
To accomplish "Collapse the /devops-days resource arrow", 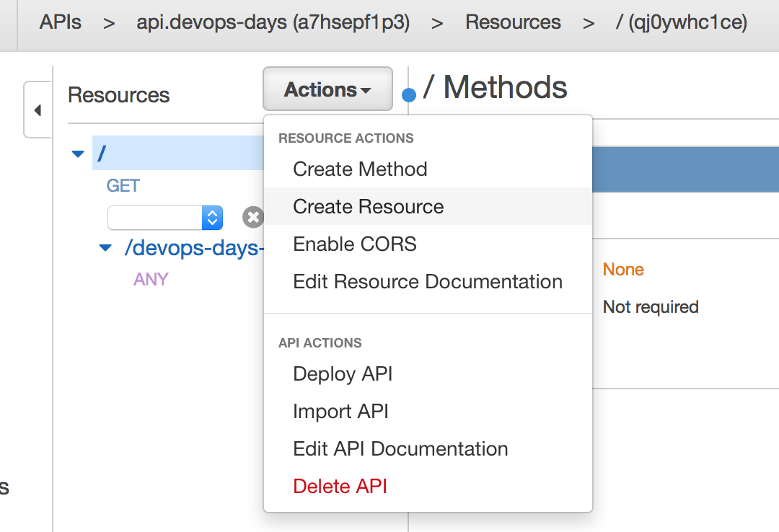I will pyautogui.click(x=105, y=248).
